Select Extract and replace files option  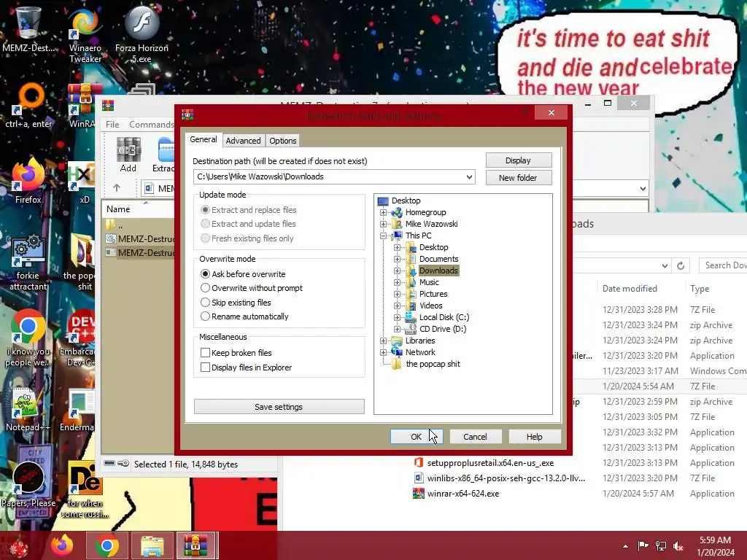(205, 209)
